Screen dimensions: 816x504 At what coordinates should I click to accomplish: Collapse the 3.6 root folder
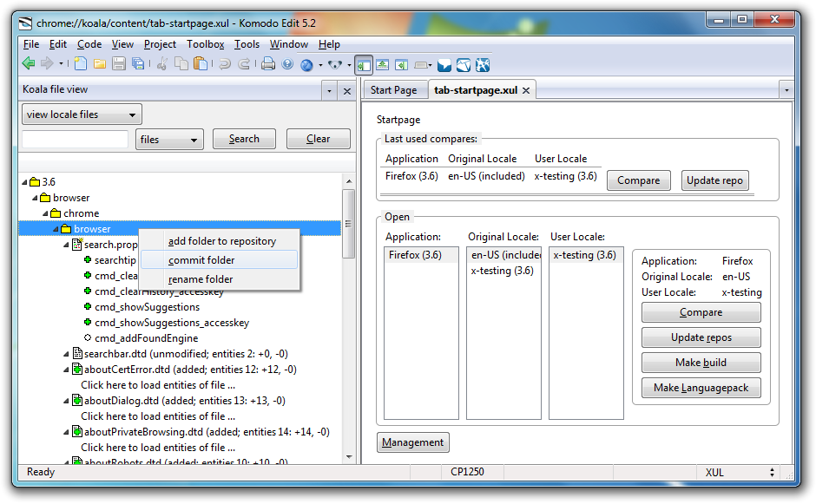coord(24,182)
